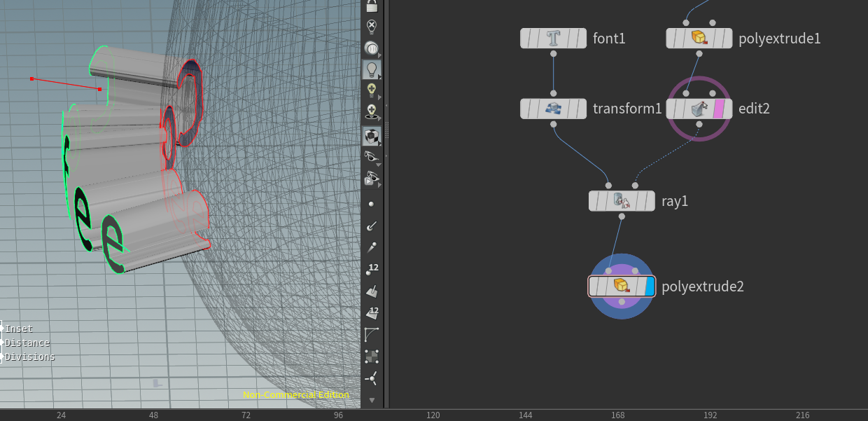The image size is (868, 421).
Task: Open the shading mode corner arrow options
Action: point(381,144)
